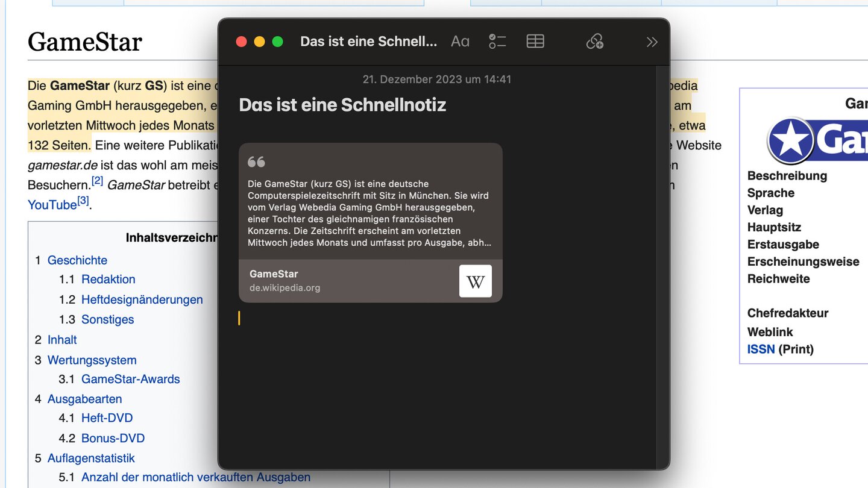868x488 pixels.
Task: Minimize the Quick Note window
Action: pos(259,42)
